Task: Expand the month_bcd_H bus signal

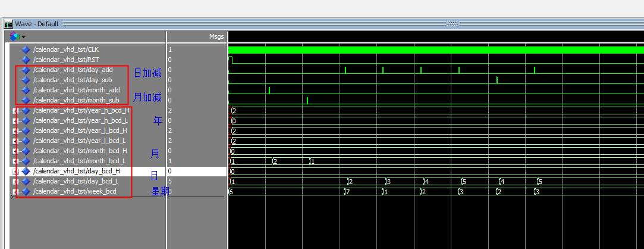Action: [15, 151]
